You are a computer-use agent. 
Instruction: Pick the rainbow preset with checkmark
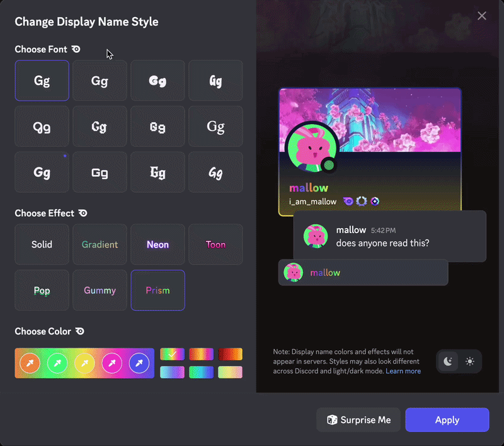pyautogui.click(x=172, y=354)
